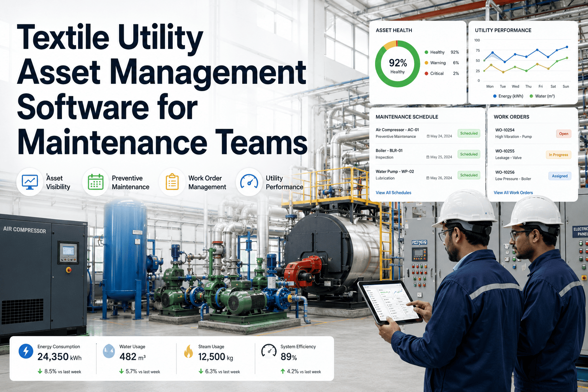This screenshot has width=588, height=392.
Task: Click the calendar icon beside May 26, 2024
Action: 428,178
